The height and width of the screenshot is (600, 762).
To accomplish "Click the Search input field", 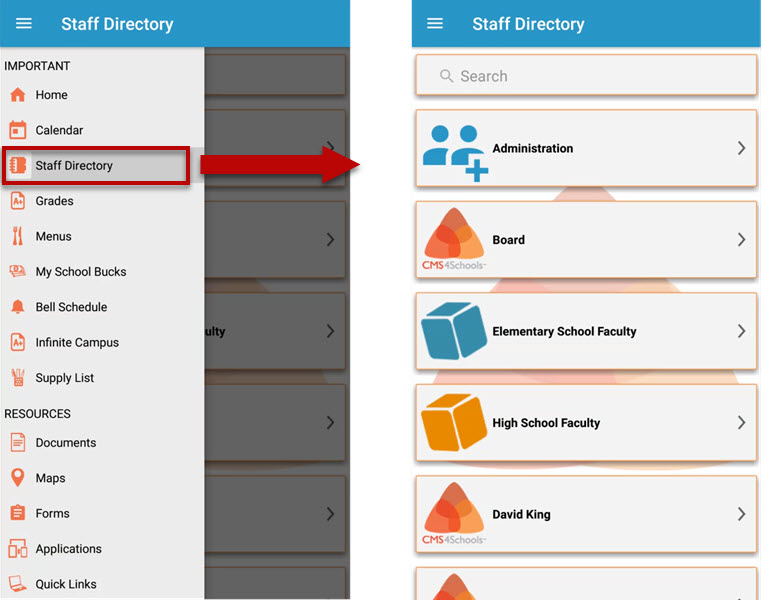I will (586, 75).
